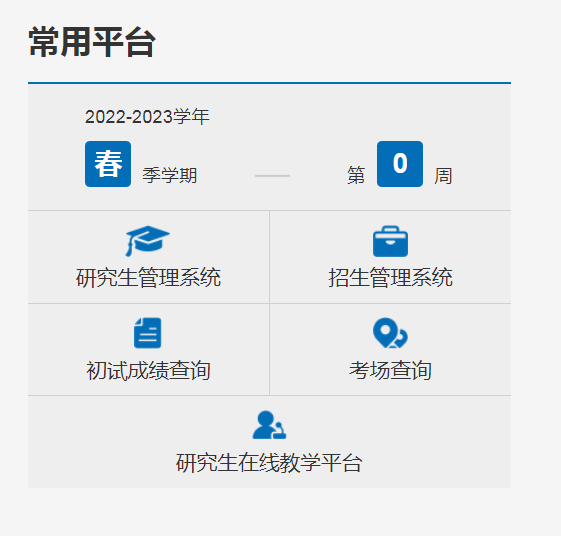Viewport: 561px width, 536px height.
Task: Click the gray dash between semester and week
Action: pyautogui.click(x=272, y=176)
